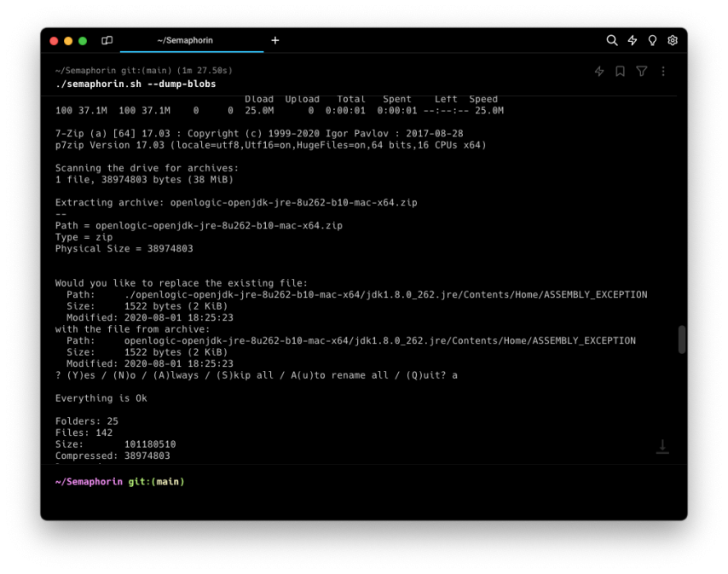Click the 'Size: 101180510' output line
Screen dimensions: 728x574
(x=116, y=444)
